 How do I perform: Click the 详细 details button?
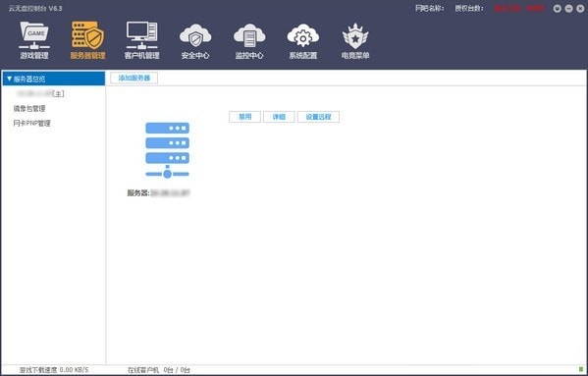tap(279, 117)
